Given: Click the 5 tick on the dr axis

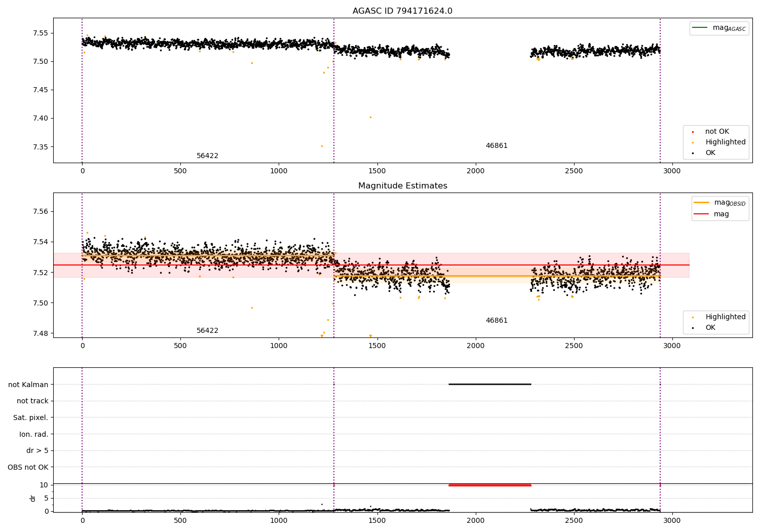Looking at the screenshot, I should tap(46, 498).
